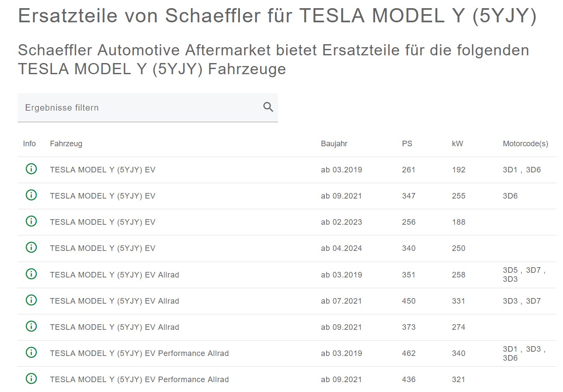This screenshot has height=392, width=563.
Task: Click the kW column header
Action: 457,144
